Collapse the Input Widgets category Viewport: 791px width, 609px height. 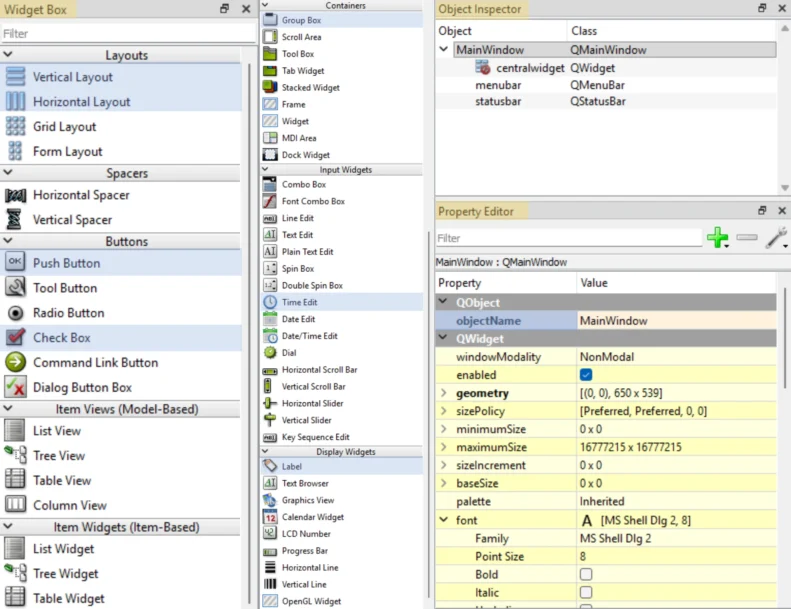pyautogui.click(x=265, y=169)
